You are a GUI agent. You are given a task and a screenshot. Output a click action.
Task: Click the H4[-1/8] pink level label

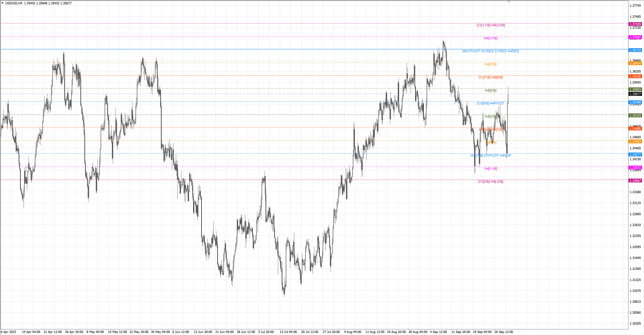pos(491,169)
